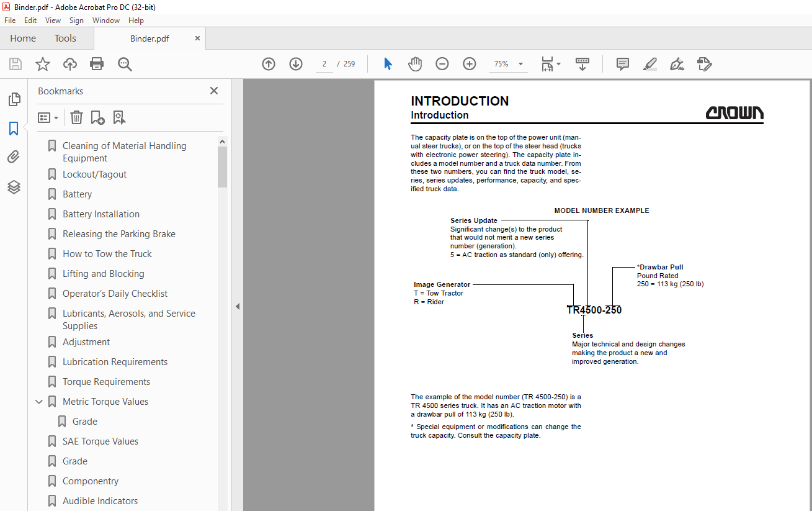Add a comment with the note icon
The image size is (812, 511).
point(623,64)
